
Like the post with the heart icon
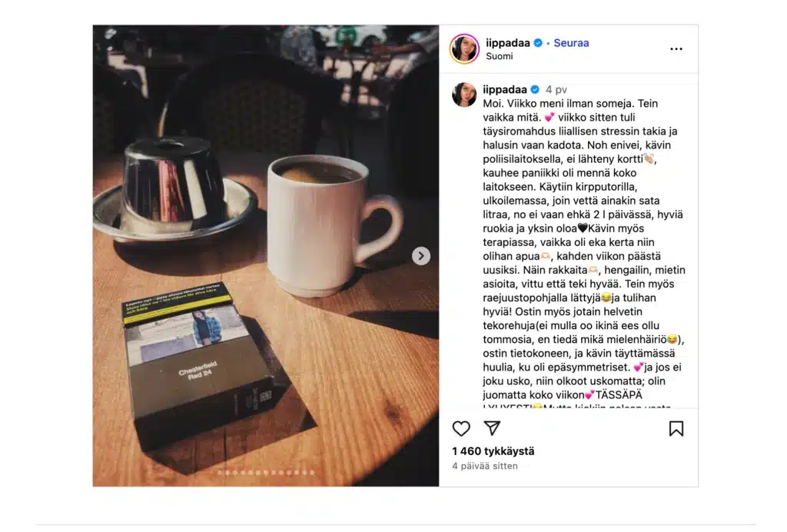pyautogui.click(x=461, y=428)
